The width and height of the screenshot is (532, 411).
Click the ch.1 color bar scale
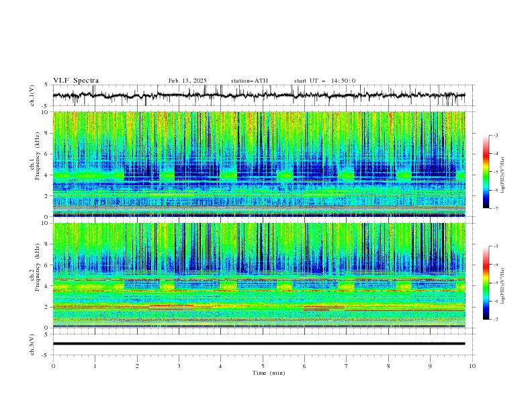coord(486,172)
